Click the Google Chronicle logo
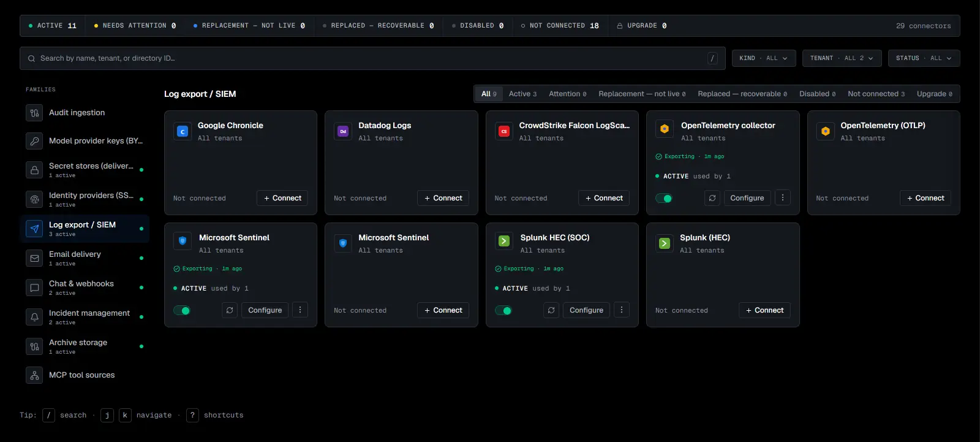Screen dimensions: 980x442 click(183, 131)
